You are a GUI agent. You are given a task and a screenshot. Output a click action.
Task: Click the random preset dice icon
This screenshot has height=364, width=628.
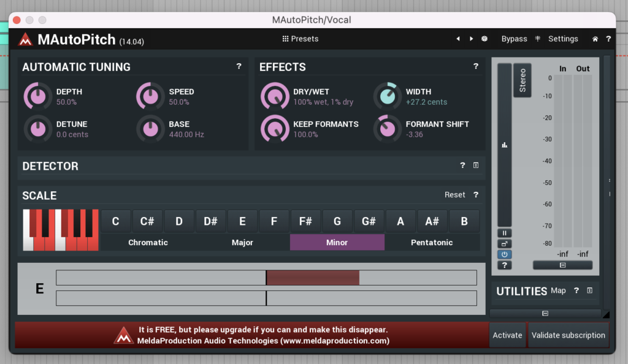484,39
